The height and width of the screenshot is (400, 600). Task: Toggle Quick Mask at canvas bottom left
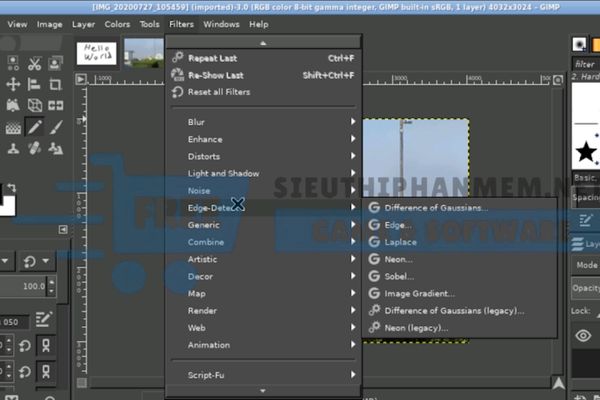pyautogui.click(x=81, y=383)
